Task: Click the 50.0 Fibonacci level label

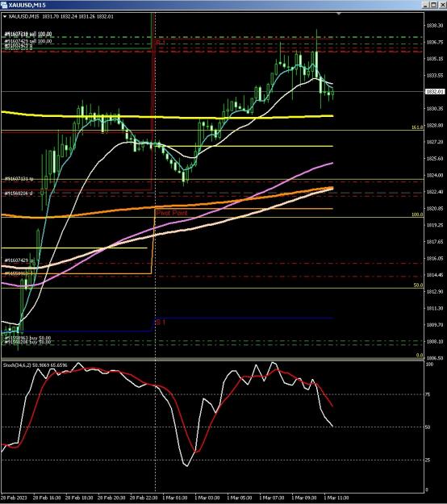Action: [x=418, y=285]
